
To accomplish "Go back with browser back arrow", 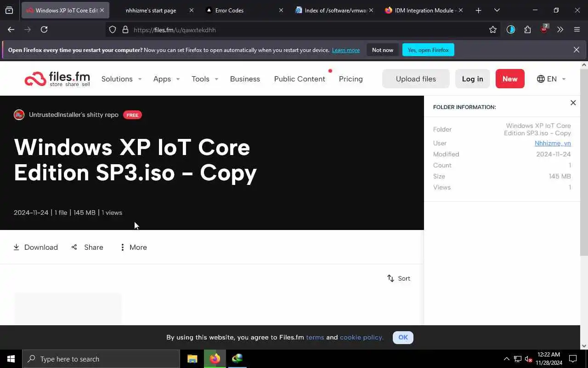I will (11, 29).
